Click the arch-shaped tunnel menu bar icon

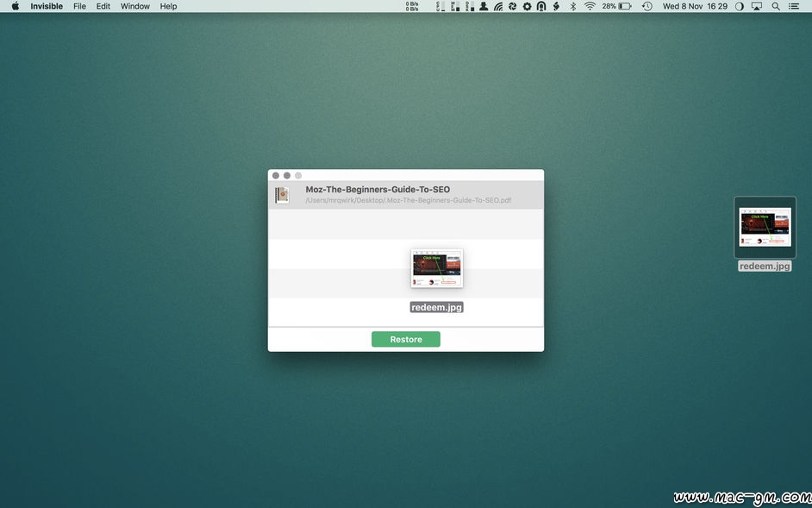[x=541, y=6]
